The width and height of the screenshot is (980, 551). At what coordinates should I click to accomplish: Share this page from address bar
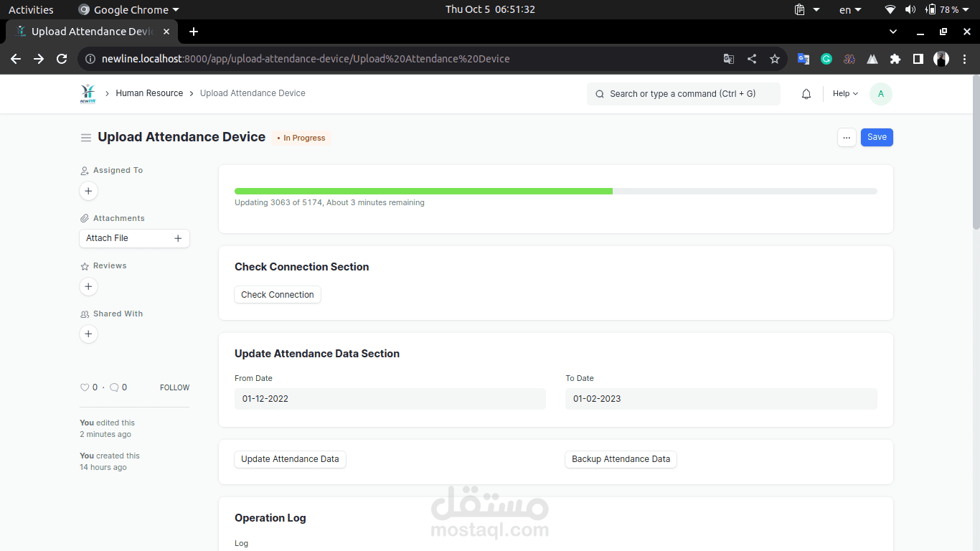pos(752,59)
